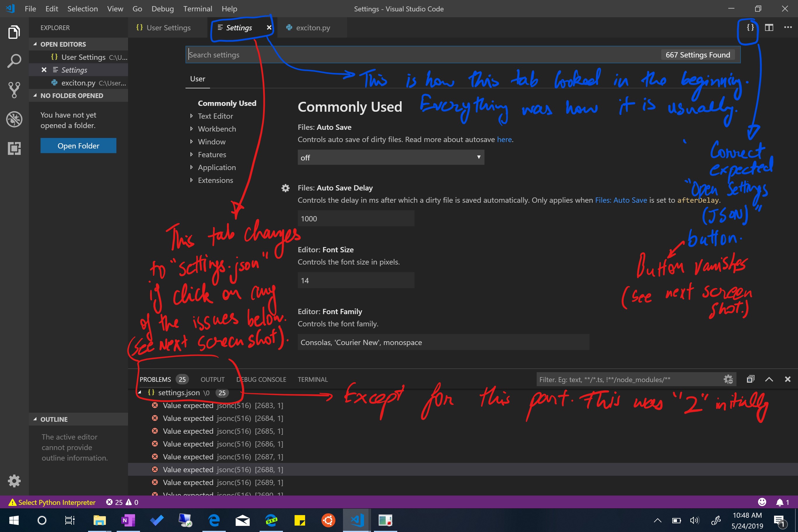Click the Open Folder button
This screenshot has width=798, height=532.
coord(78,145)
